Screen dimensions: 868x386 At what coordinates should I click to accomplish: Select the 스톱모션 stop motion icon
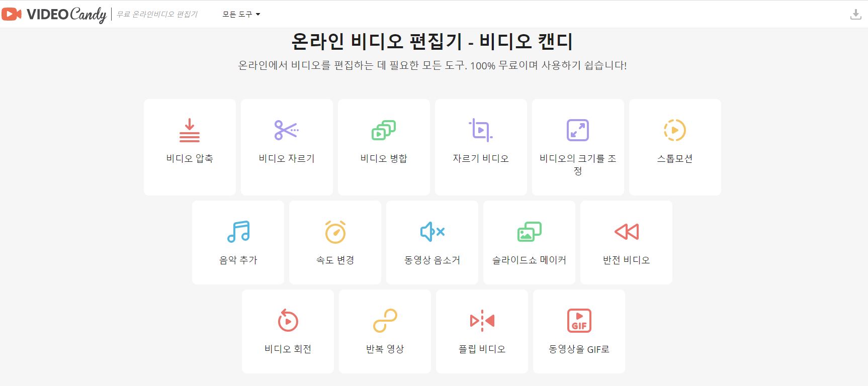(x=675, y=130)
